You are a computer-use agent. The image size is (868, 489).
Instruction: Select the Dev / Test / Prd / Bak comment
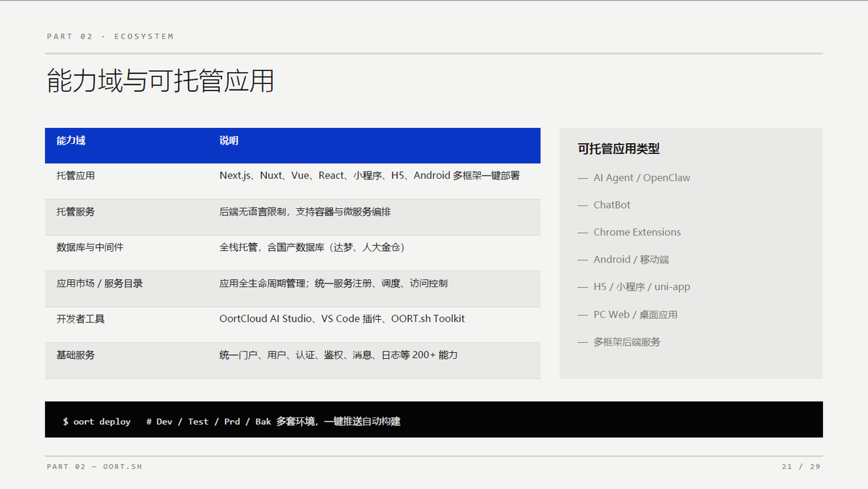(x=273, y=421)
